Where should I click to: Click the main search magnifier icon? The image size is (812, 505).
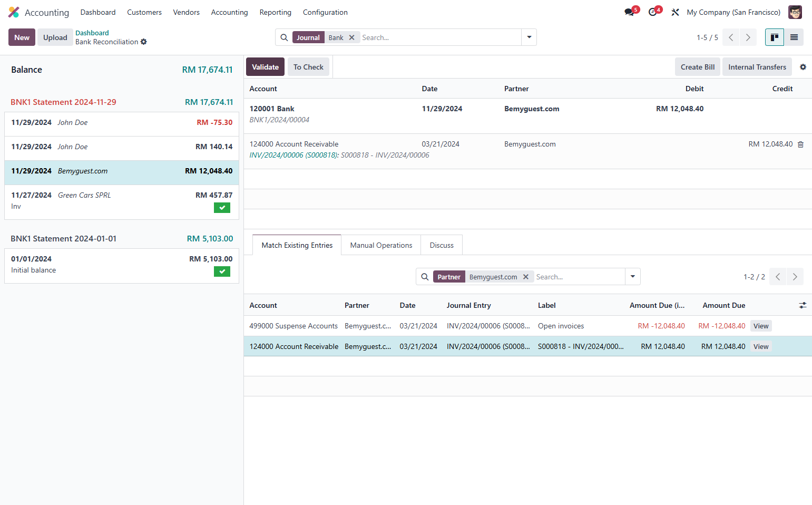[x=284, y=37]
